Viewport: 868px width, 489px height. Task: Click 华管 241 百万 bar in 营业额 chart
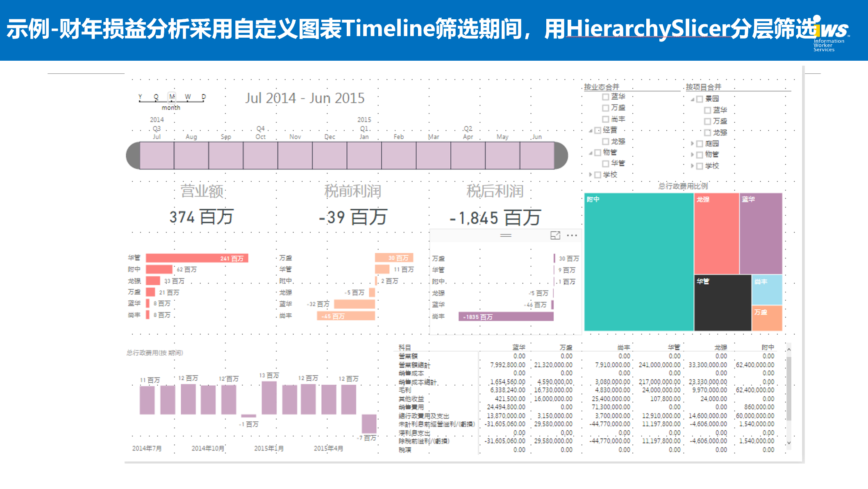click(x=197, y=258)
